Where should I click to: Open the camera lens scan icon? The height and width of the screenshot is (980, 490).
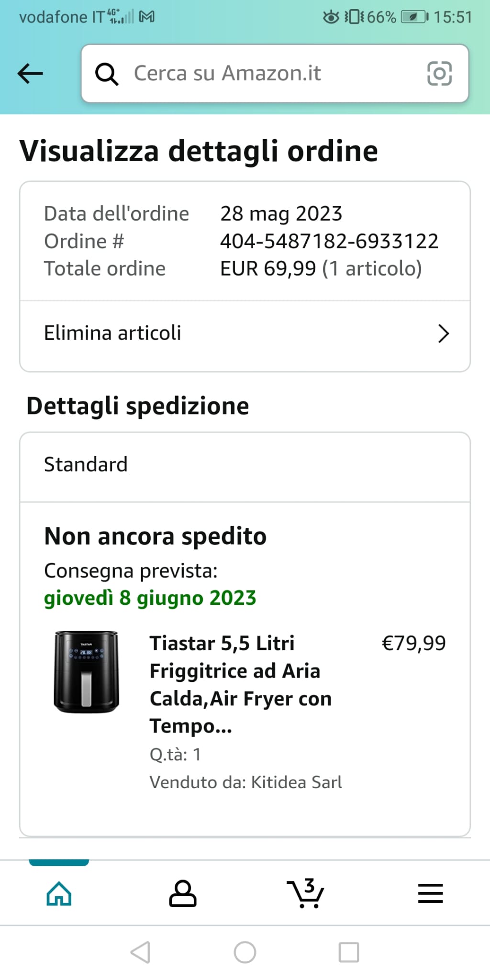(439, 74)
